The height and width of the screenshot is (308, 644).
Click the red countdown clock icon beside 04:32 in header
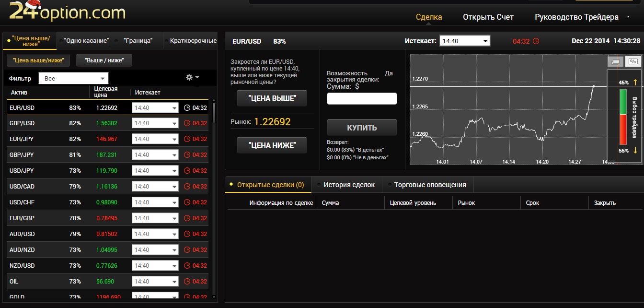click(x=536, y=41)
